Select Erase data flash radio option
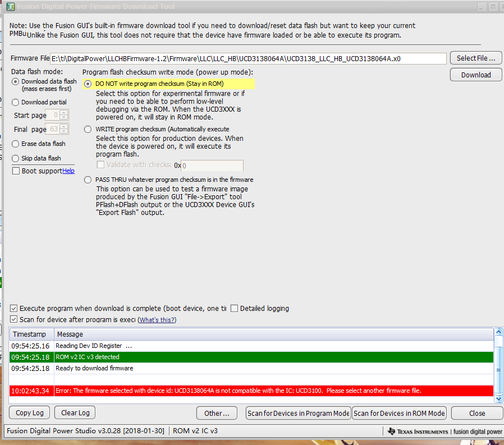This screenshot has width=504, height=445. (x=15, y=144)
